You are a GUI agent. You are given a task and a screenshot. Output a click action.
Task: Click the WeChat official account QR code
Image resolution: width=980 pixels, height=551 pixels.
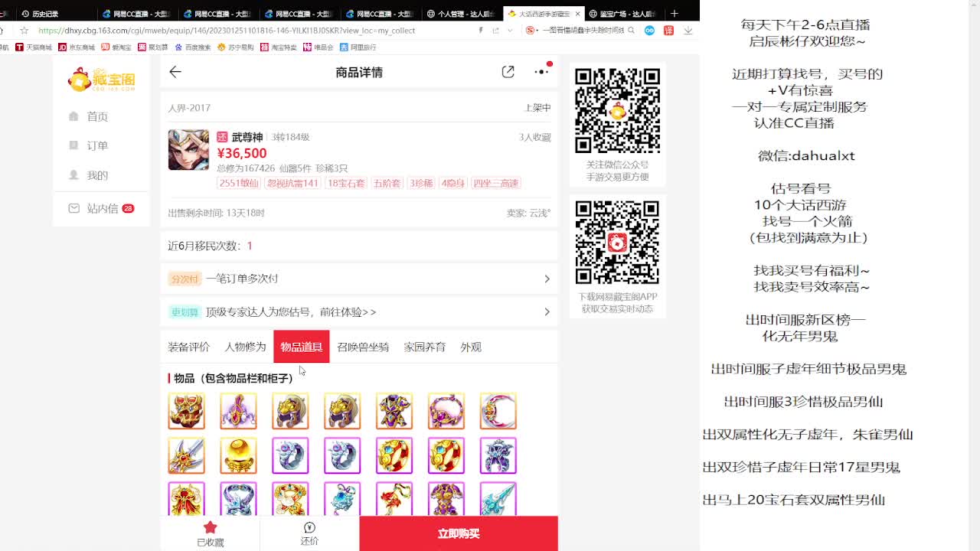pos(617,111)
